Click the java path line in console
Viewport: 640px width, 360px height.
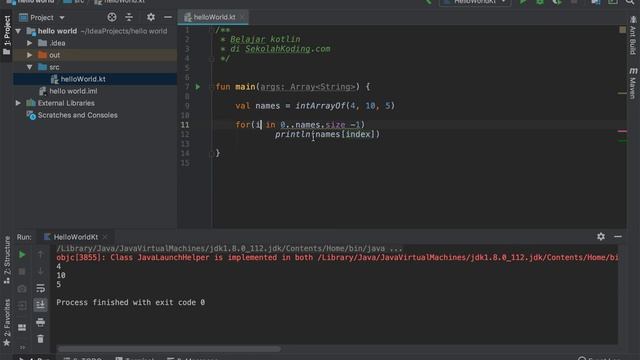[x=229, y=248]
